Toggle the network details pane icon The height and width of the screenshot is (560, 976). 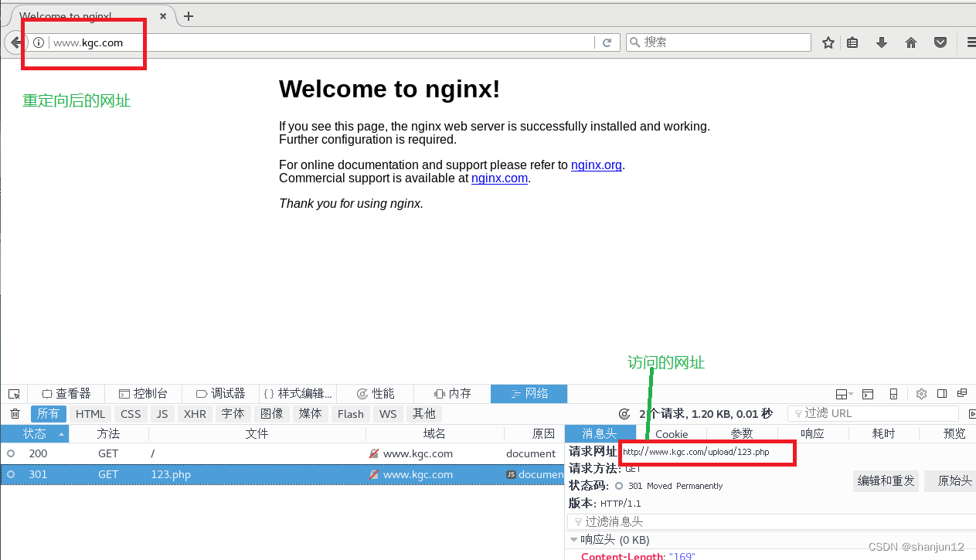971,414
